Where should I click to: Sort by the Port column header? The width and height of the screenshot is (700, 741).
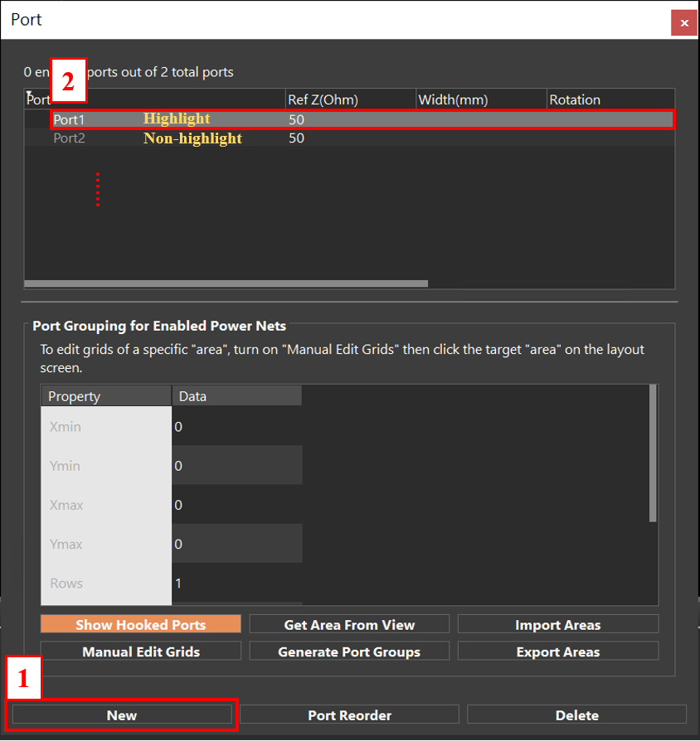coord(155,99)
